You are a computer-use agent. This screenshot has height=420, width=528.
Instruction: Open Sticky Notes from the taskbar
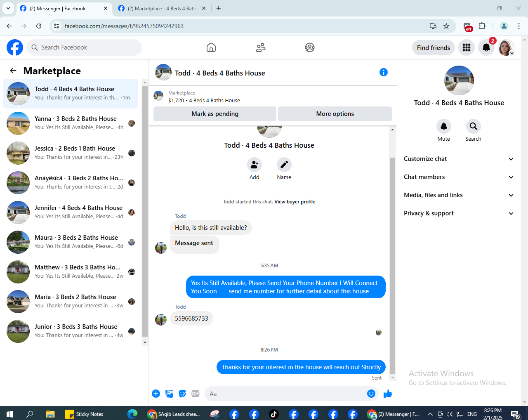pos(85,414)
